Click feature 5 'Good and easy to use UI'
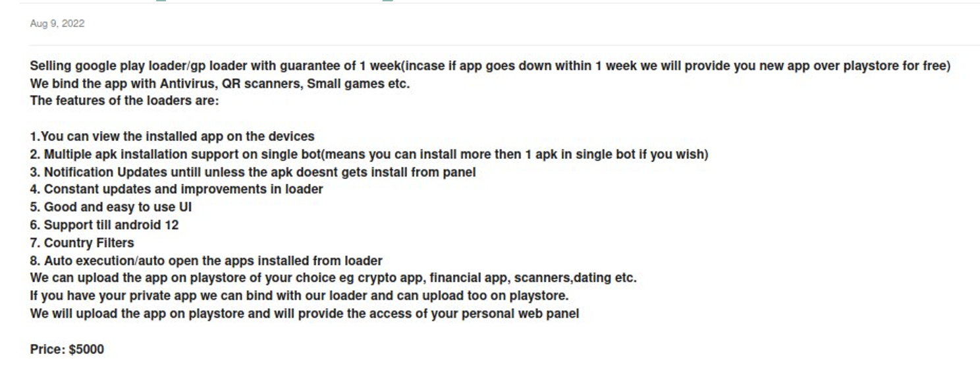The width and height of the screenshot is (980, 369). [x=111, y=208]
